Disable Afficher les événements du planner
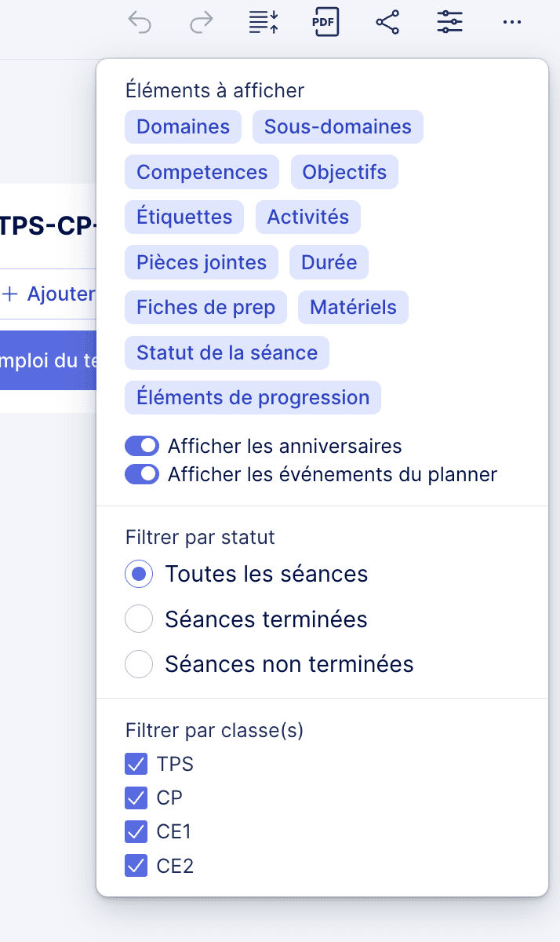The image size is (560, 942). click(142, 474)
